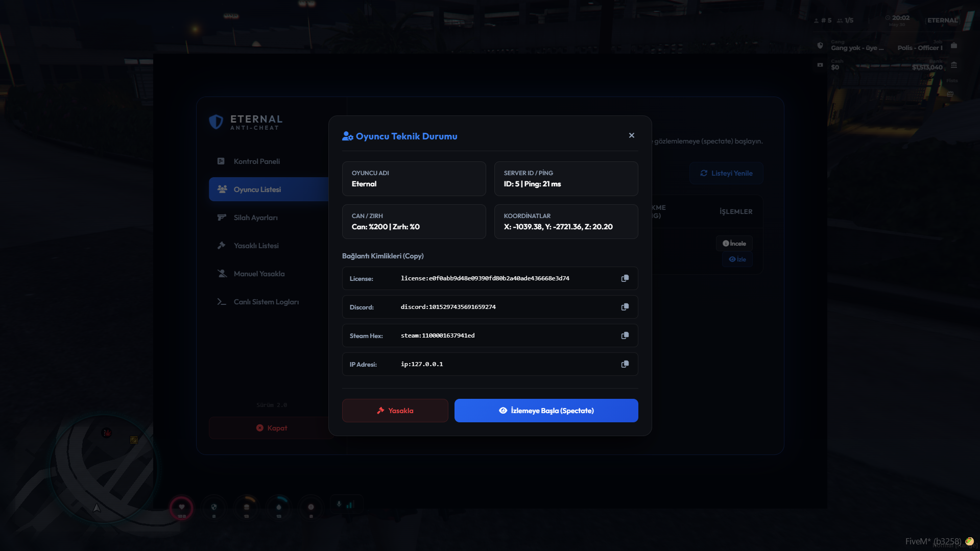Start spectating with İzlemeye Başla
The height and width of the screenshot is (551, 980).
(546, 411)
